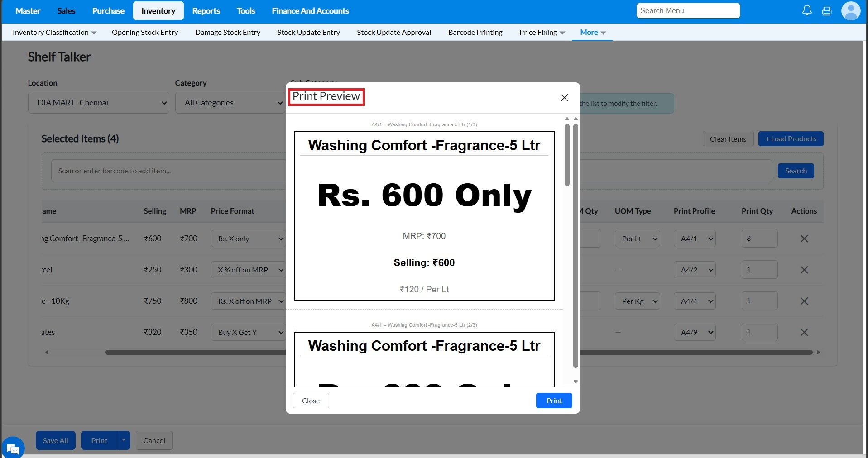
Task: Click the preview inner scrollbar down arrow
Action: (x=575, y=382)
